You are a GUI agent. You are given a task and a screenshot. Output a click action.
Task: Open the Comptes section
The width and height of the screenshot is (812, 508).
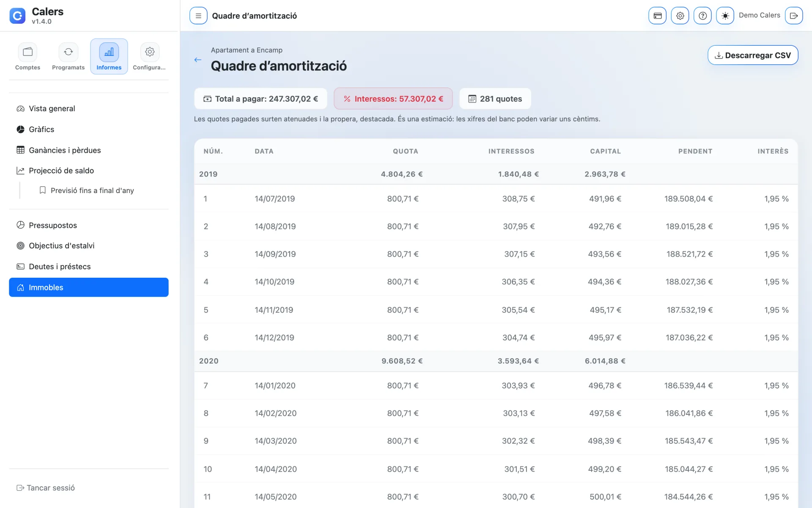coord(27,57)
